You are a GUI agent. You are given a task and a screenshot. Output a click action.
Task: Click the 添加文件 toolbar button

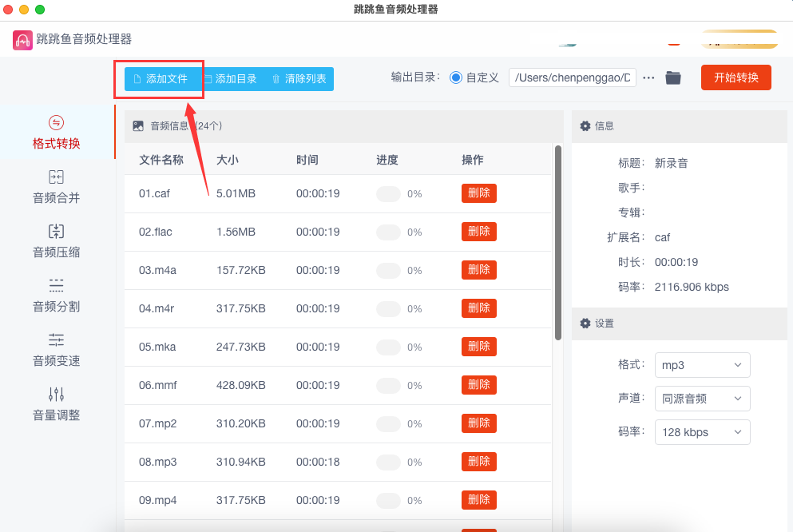[x=161, y=79]
